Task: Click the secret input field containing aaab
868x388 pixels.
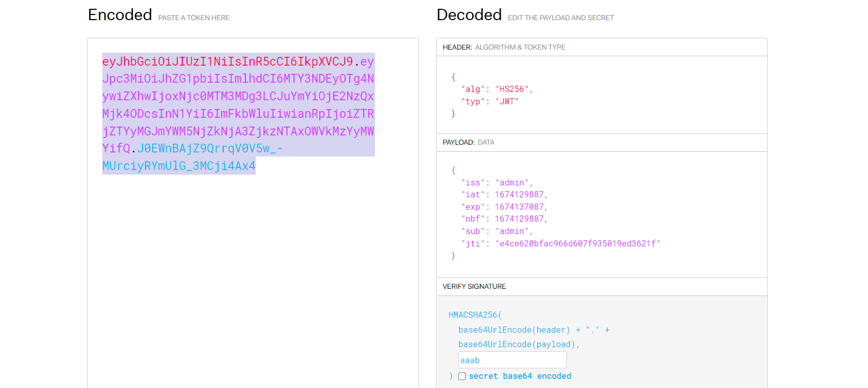Action: click(x=512, y=360)
